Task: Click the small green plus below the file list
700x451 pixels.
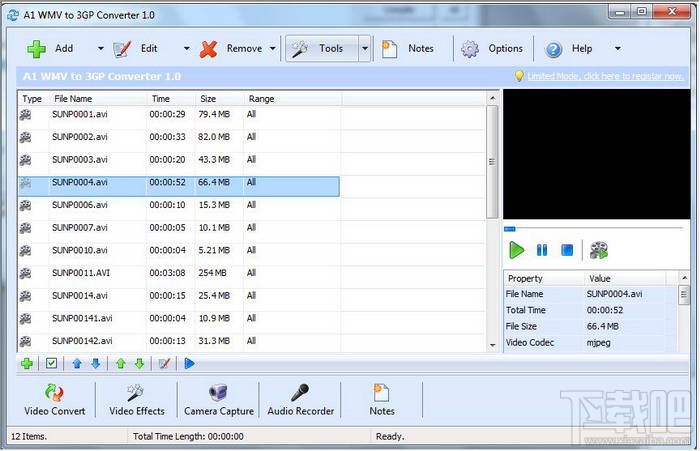Action: pos(27,364)
